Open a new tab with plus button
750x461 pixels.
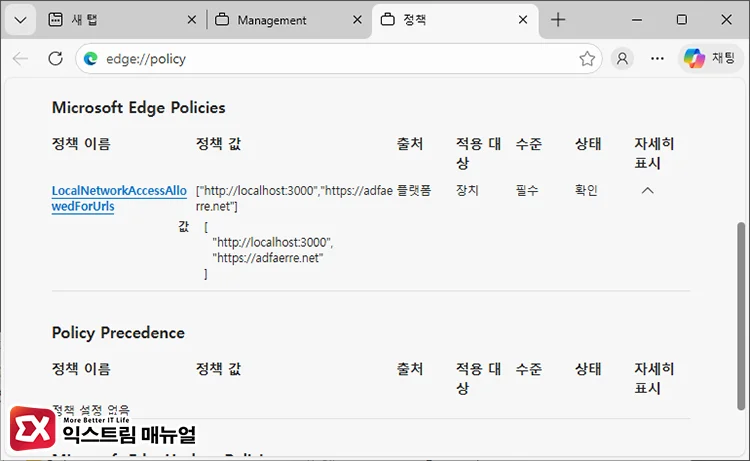point(558,20)
